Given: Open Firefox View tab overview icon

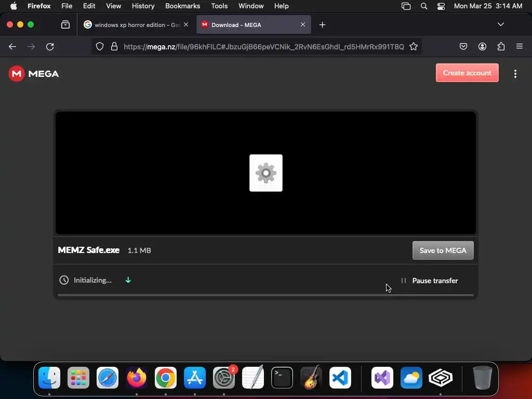Looking at the screenshot, I should point(65,25).
